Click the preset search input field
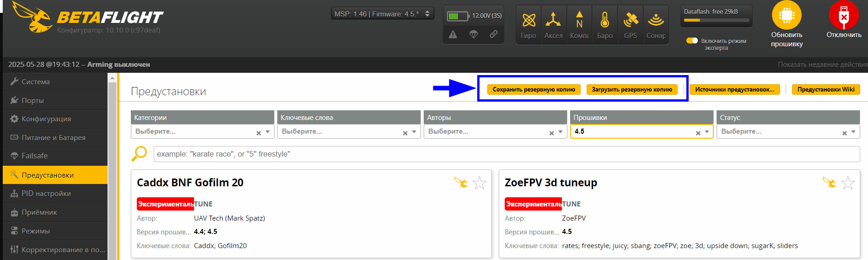Image resolution: width=868 pixels, height=260 pixels. point(507,154)
